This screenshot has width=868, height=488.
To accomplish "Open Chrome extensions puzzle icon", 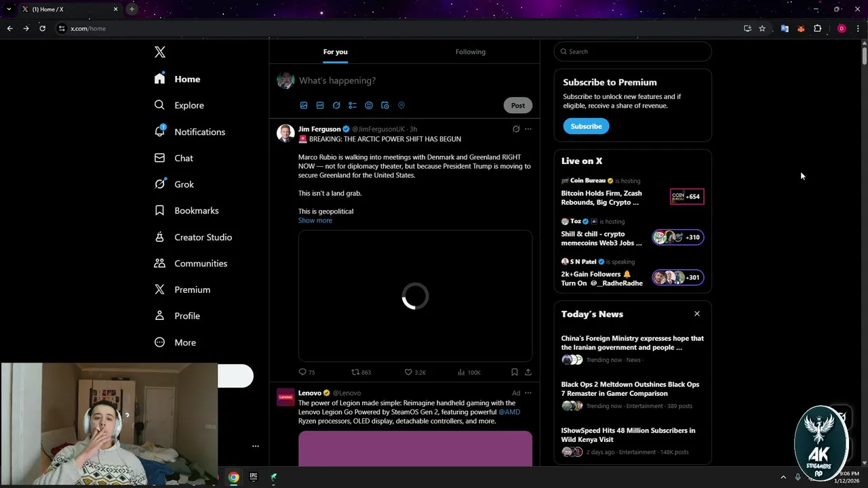I will pyautogui.click(x=817, y=28).
